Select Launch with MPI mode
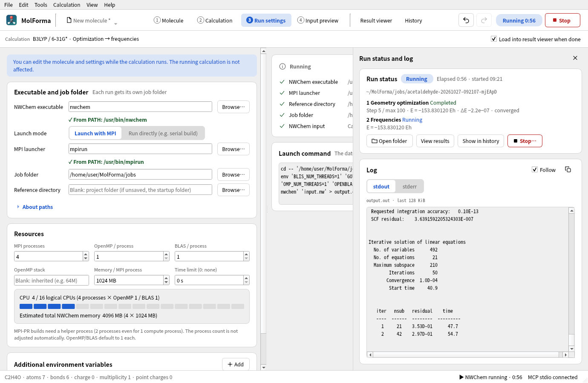Image resolution: width=588 pixels, height=383 pixels. coord(95,133)
